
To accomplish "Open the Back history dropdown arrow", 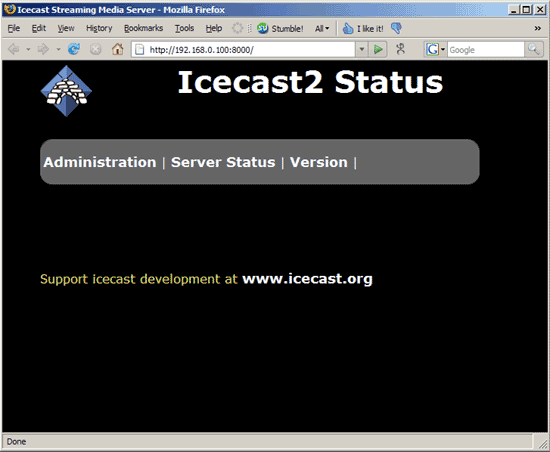I will [28, 49].
